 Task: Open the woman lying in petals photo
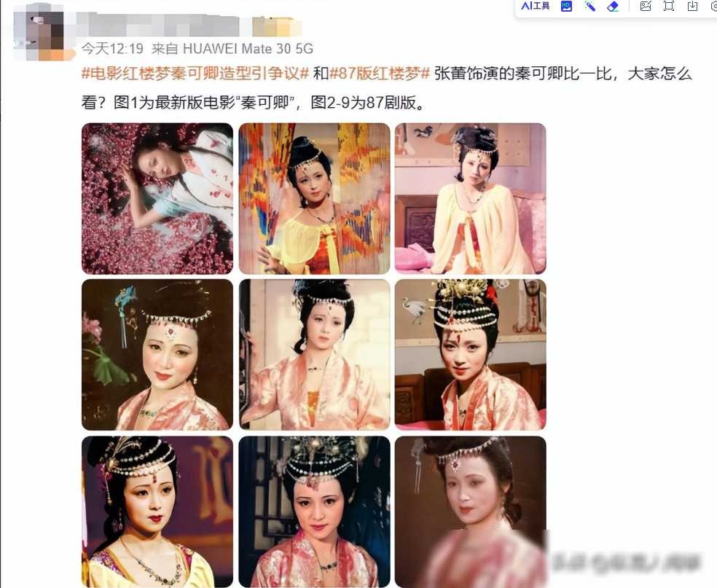(157, 198)
